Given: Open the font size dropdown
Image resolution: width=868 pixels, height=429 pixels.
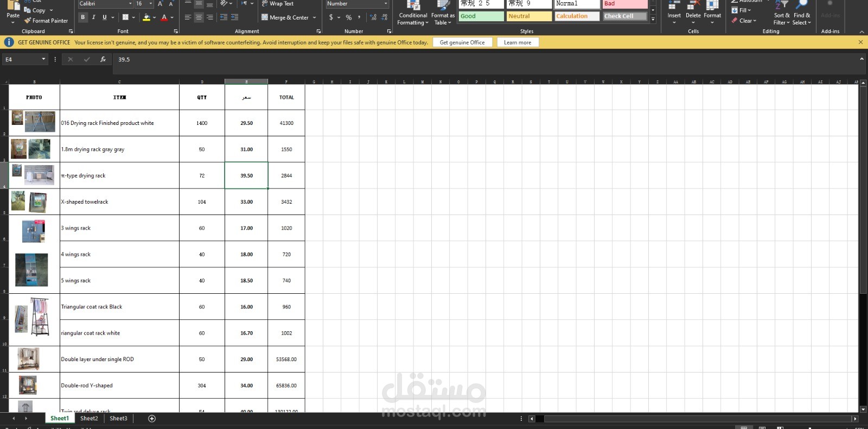Looking at the screenshot, I should [150, 4].
